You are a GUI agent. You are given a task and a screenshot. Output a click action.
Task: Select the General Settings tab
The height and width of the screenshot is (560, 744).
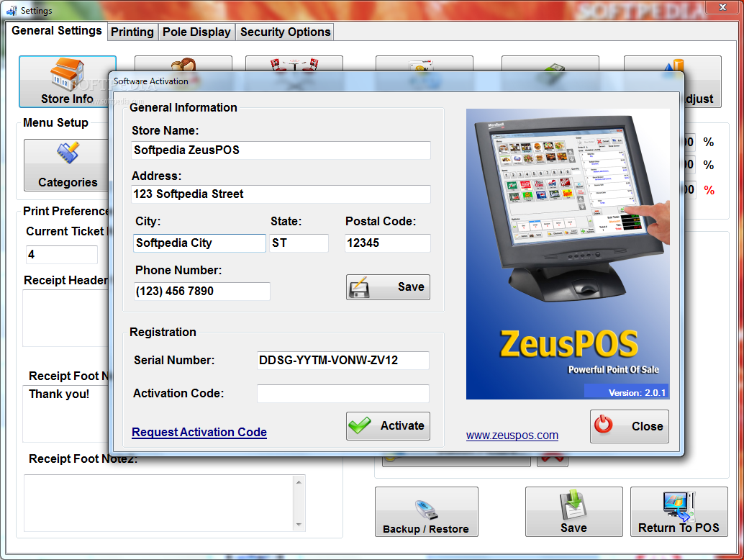click(56, 30)
